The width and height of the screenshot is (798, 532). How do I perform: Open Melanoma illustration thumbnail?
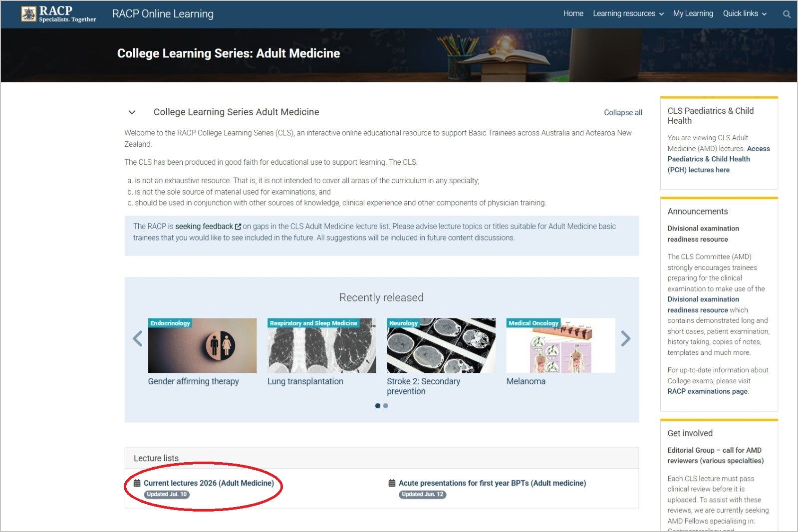tap(560, 345)
